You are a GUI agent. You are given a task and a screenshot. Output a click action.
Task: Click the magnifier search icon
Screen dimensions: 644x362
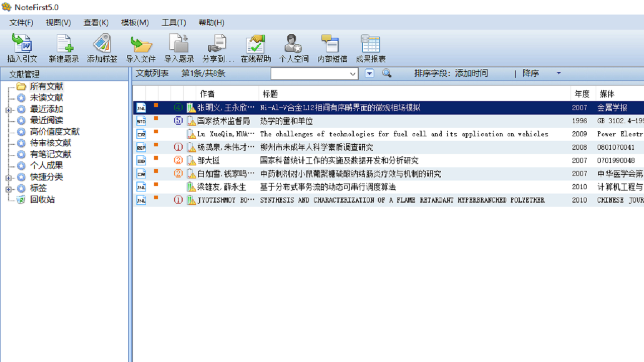[x=386, y=73]
